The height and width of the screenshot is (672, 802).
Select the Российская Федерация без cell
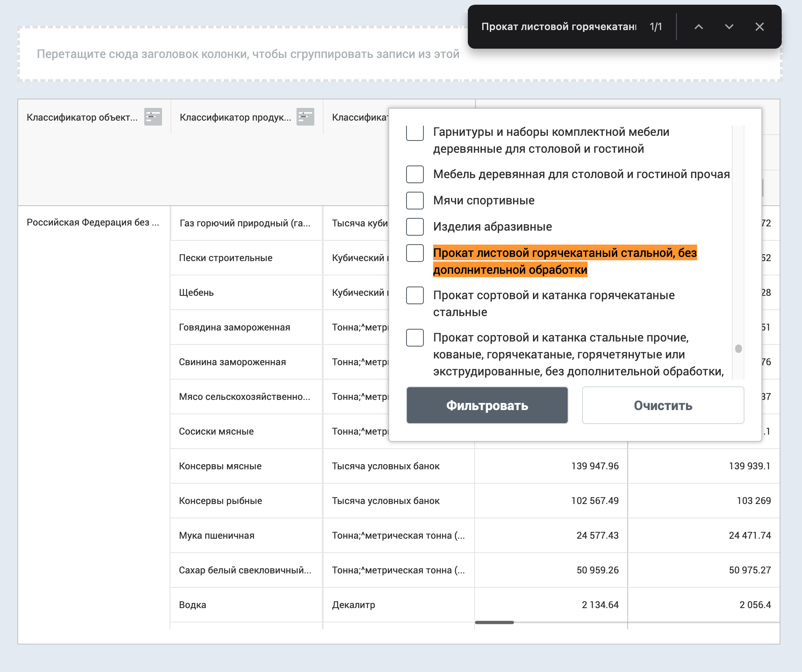tap(93, 223)
